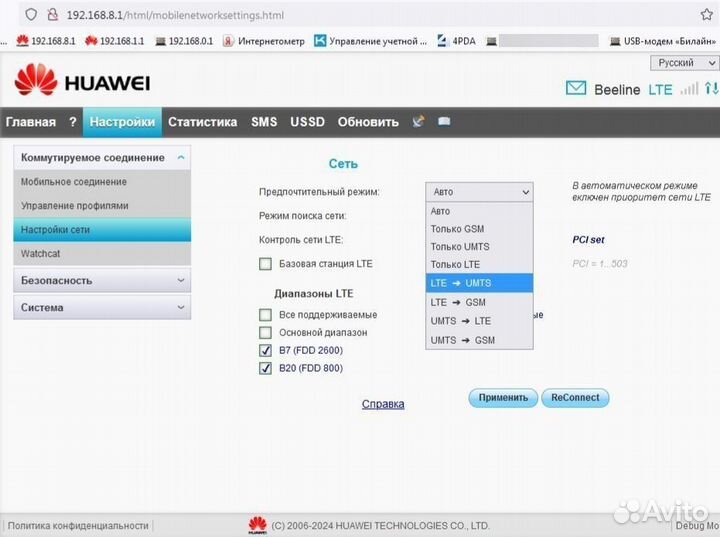Open the Справка link
The width and height of the screenshot is (720, 537).
point(383,404)
